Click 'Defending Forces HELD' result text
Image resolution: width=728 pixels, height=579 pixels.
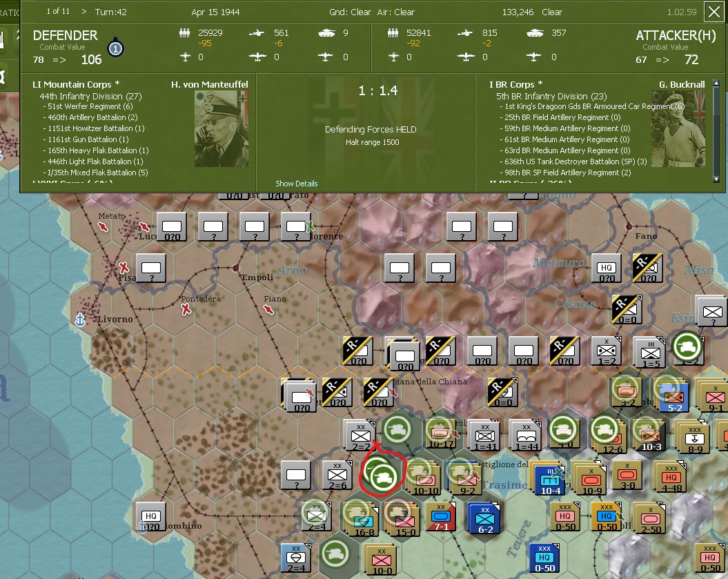(x=371, y=130)
